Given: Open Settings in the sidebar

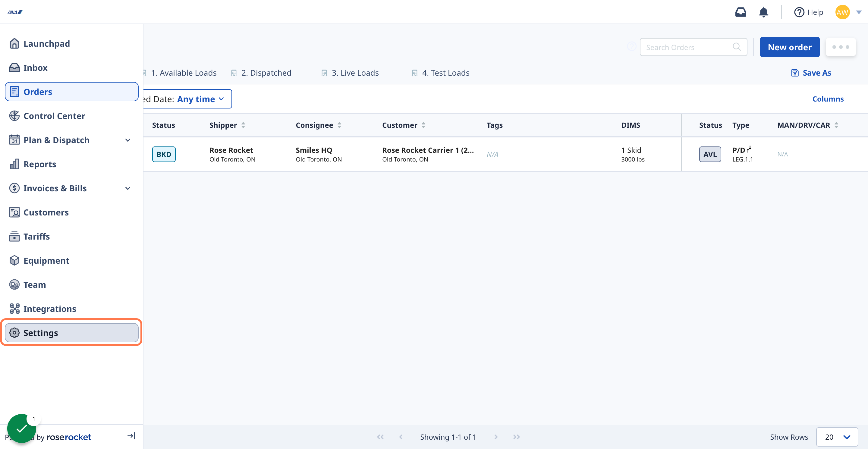Looking at the screenshot, I should (71, 333).
